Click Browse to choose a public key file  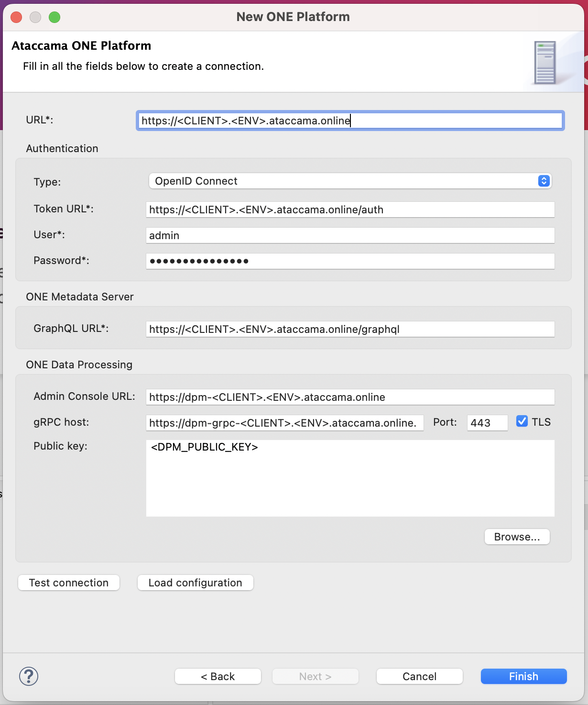pyautogui.click(x=517, y=537)
